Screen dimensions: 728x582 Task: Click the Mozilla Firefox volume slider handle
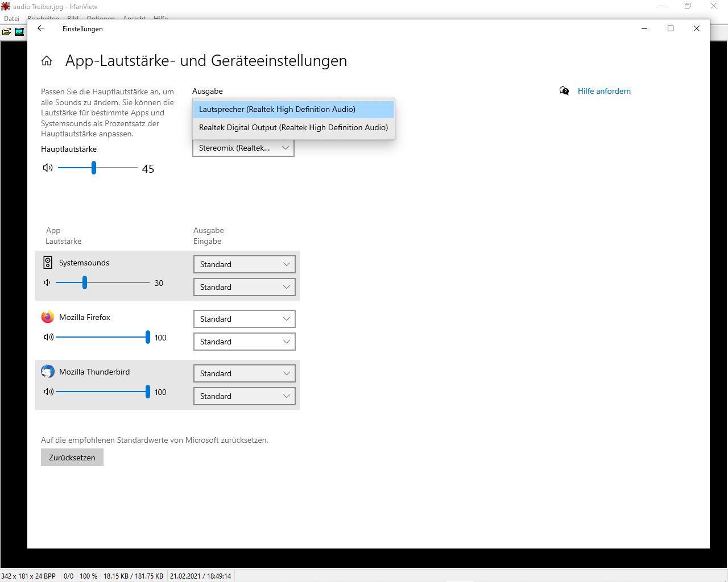(x=148, y=337)
